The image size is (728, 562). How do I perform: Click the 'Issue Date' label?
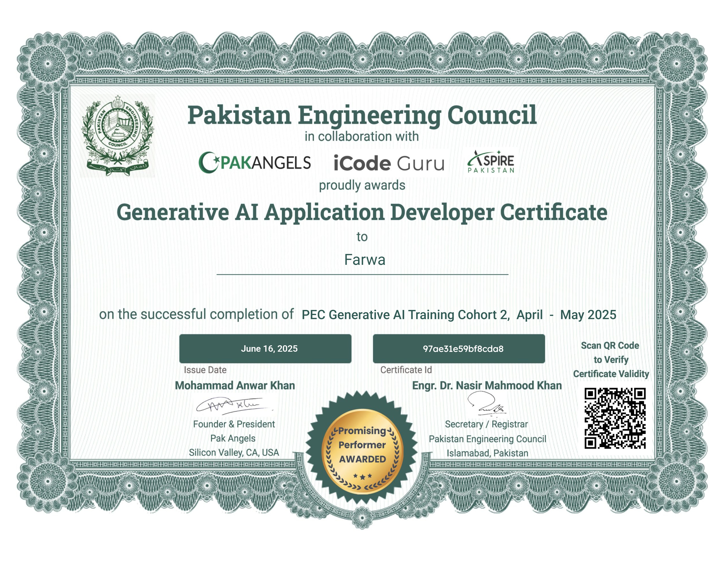pos(205,370)
